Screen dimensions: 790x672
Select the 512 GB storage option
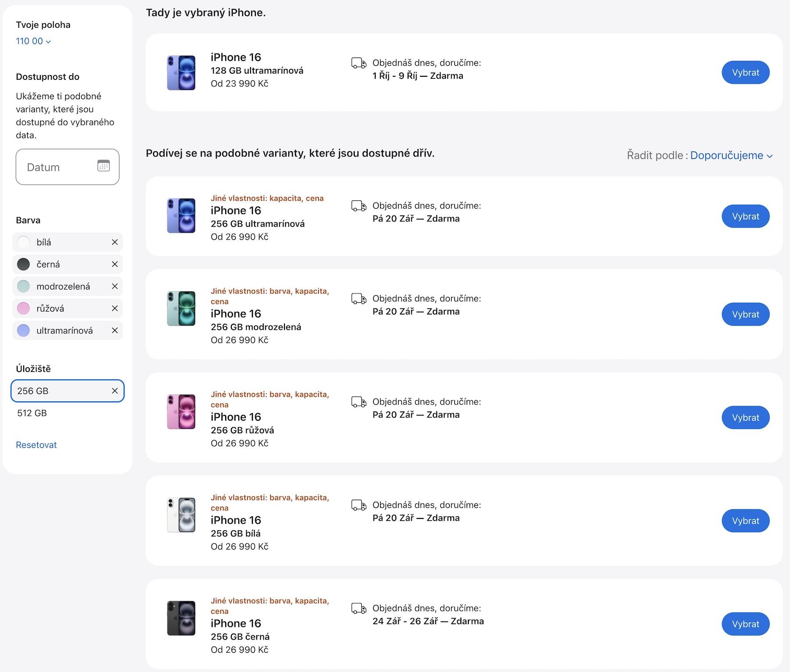(32, 413)
